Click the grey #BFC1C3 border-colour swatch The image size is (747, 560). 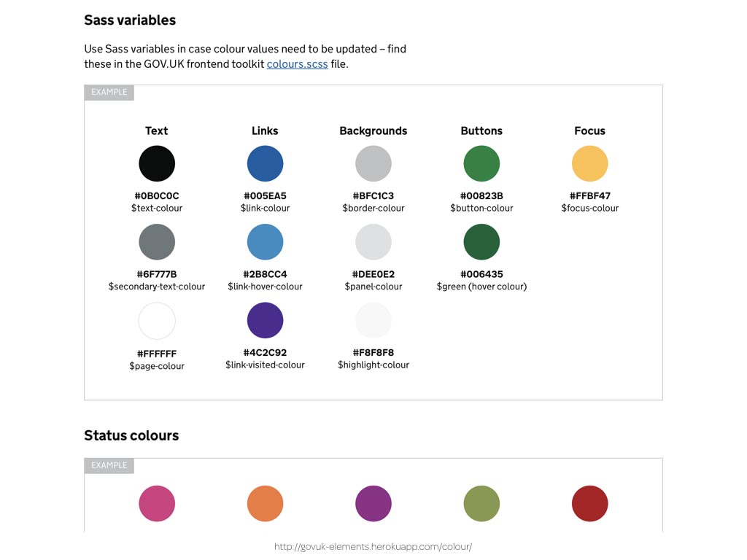tap(373, 163)
